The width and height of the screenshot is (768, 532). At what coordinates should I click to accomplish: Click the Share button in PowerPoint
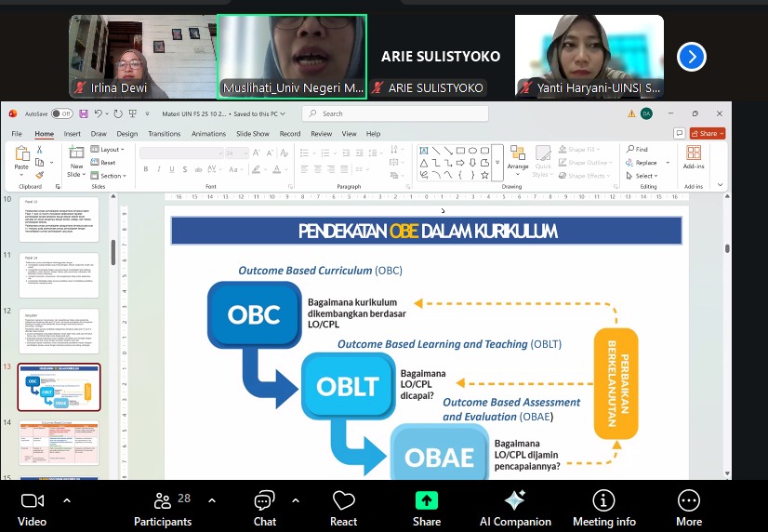pyautogui.click(x=708, y=134)
